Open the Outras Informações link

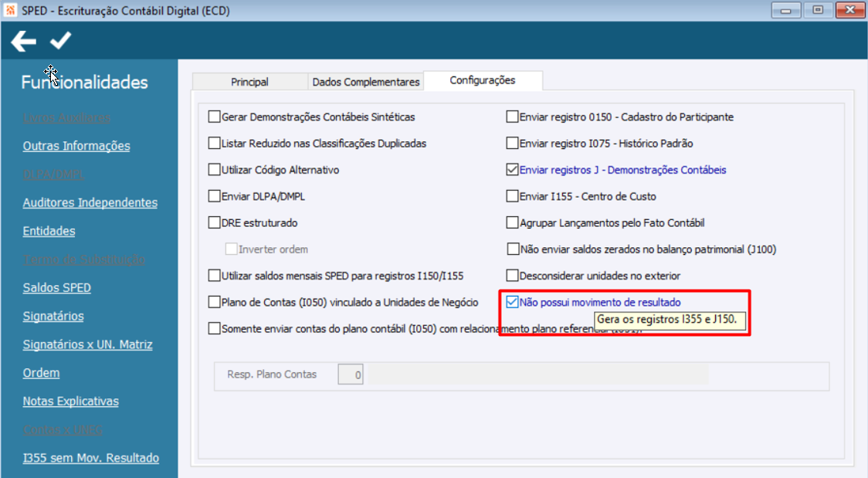pos(76,146)
